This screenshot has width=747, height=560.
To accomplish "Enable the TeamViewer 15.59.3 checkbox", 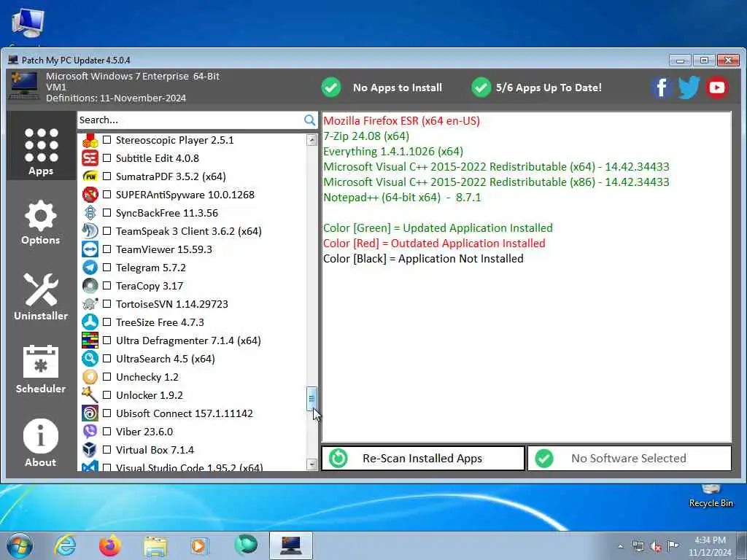I will (x=107, y=249).
